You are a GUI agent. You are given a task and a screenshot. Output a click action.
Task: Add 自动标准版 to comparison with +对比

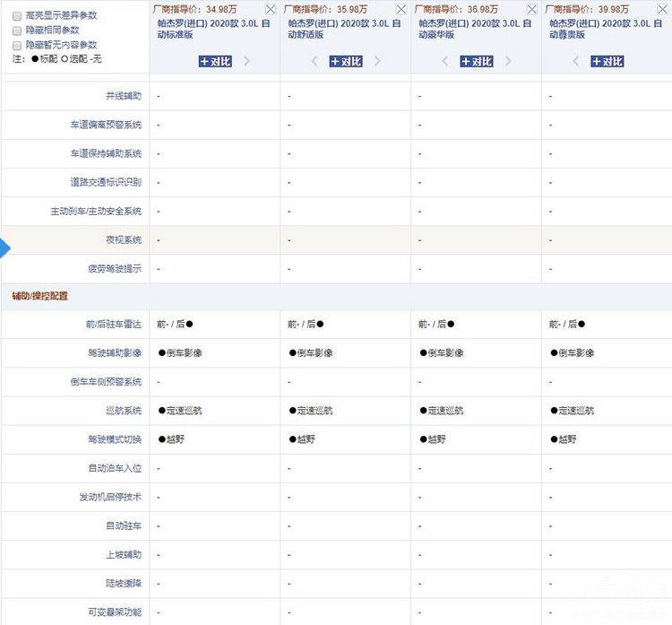[x=215, y=62]
